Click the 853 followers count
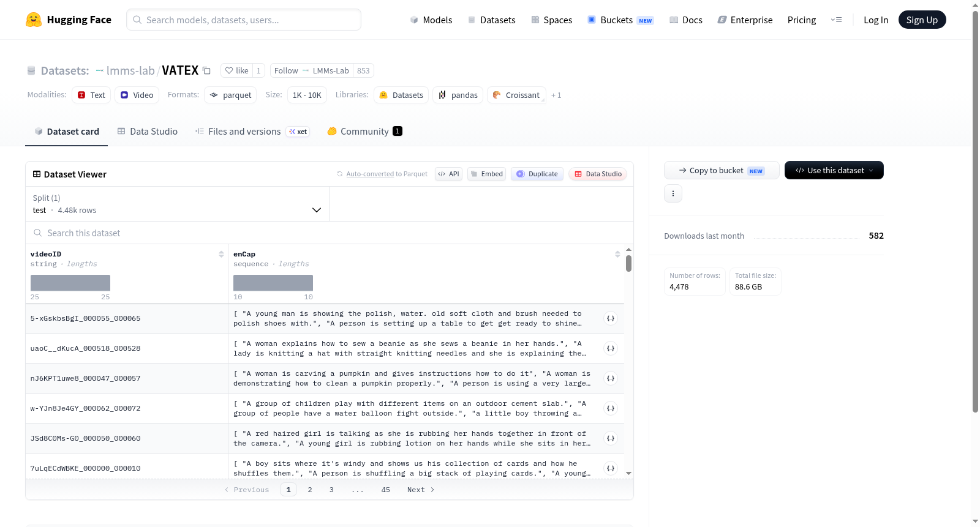This screenshot has width=980, height=527. tap(363, 70)
